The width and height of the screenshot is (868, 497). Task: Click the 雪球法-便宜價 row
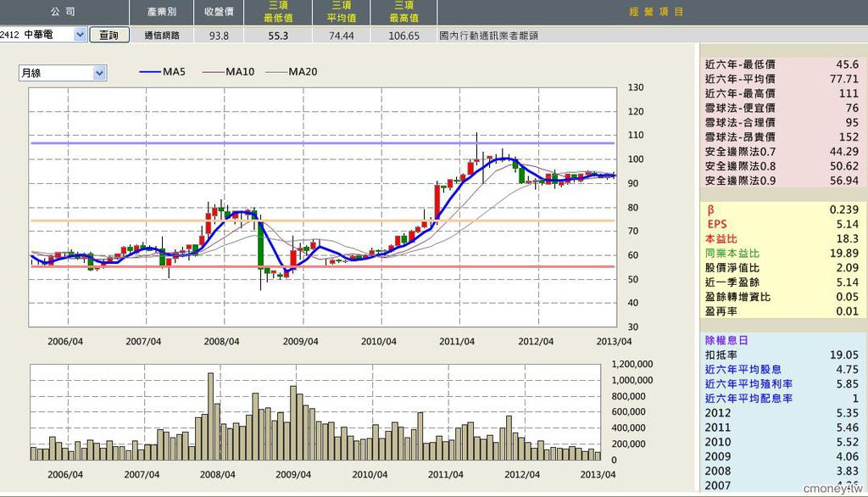[782, 108]
